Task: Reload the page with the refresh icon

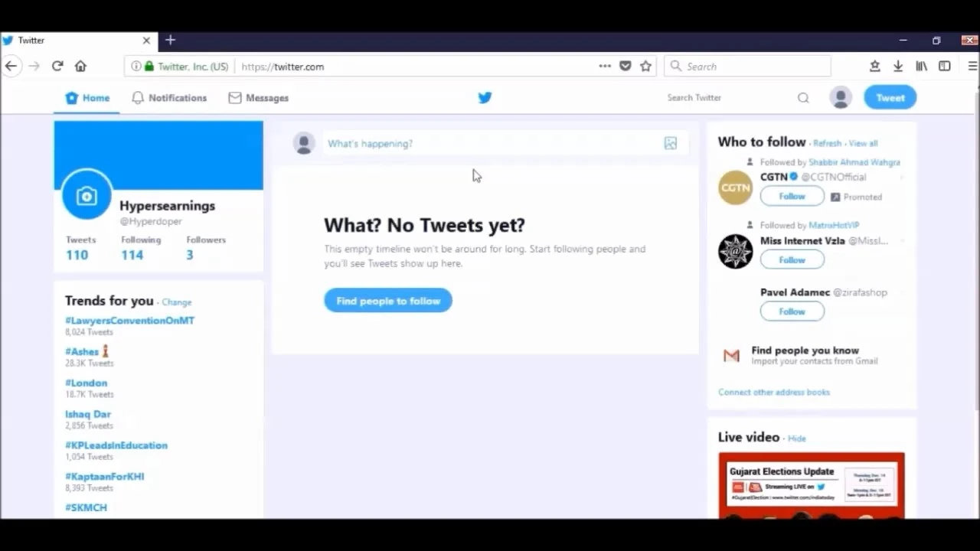Action: (x=57, y=67)
